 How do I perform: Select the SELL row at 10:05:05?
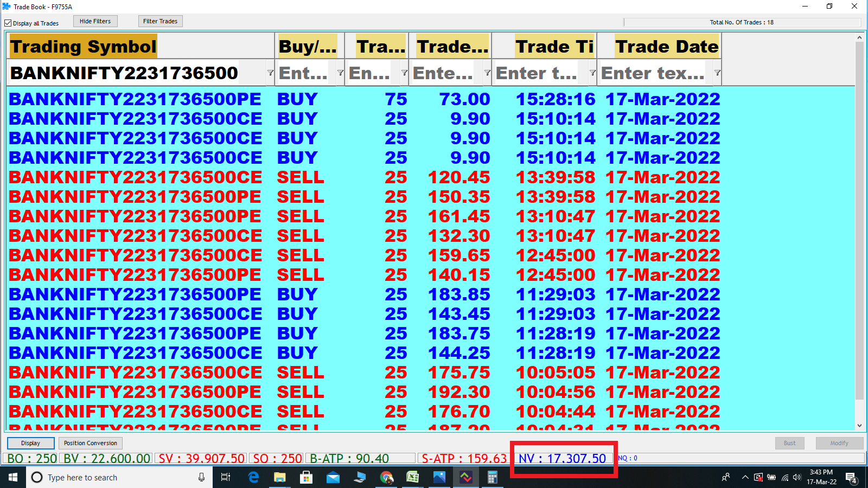(x=365, y=373)
